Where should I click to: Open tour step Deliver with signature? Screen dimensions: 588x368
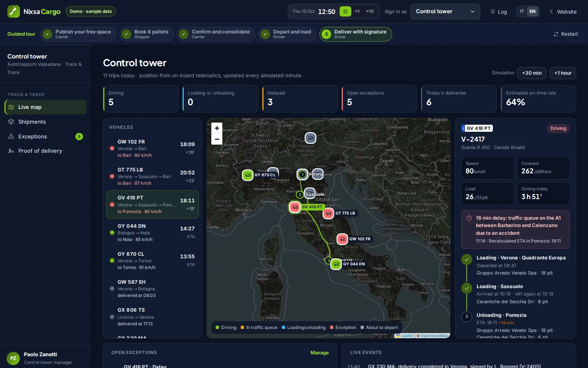355,34
